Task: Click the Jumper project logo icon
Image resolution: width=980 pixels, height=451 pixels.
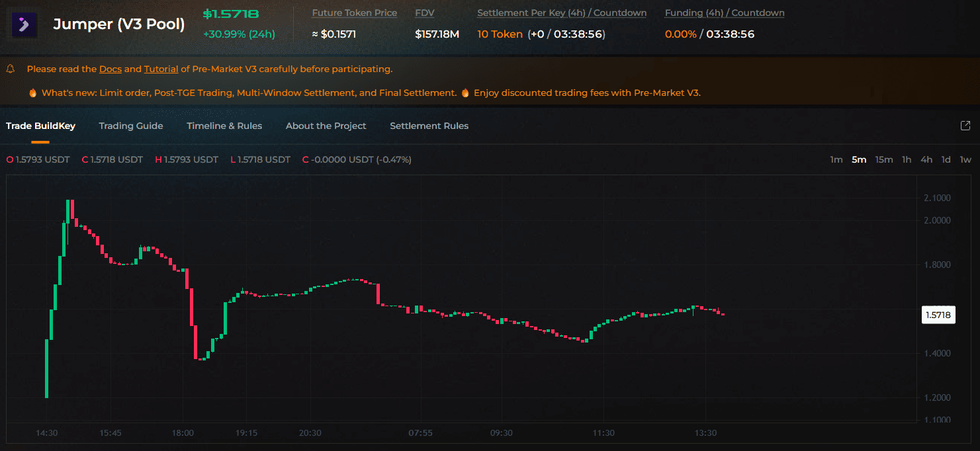Action: pos(24,25)
